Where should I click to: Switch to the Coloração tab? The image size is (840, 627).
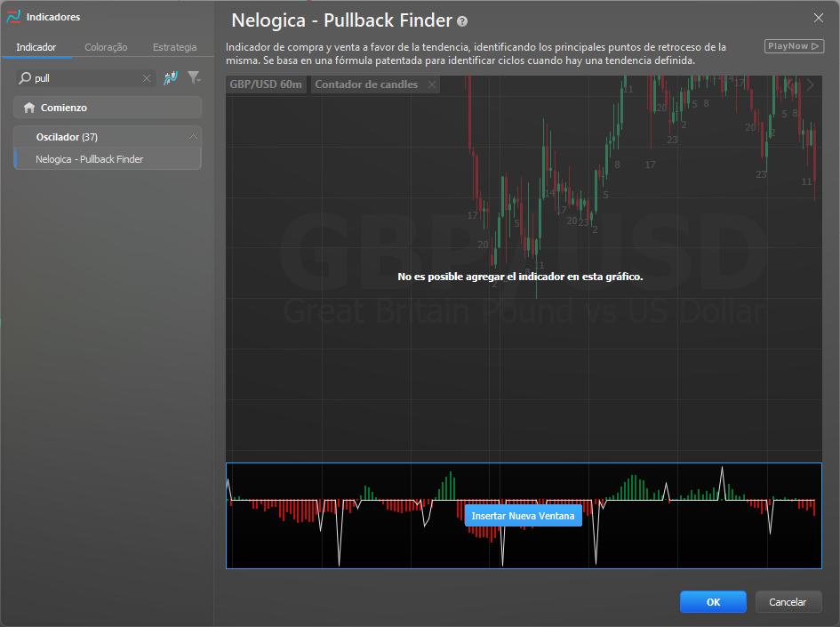(106, 47)
